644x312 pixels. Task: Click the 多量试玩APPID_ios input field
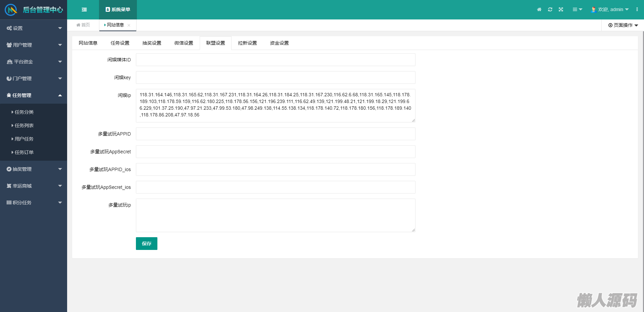pyautogui.click(x=276, y=169)
